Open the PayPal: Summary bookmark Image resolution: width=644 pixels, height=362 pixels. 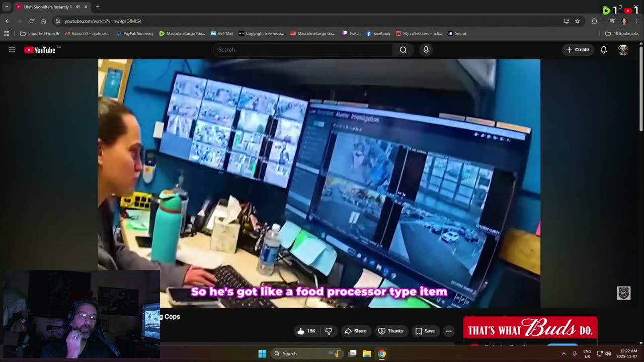point(135,33)
